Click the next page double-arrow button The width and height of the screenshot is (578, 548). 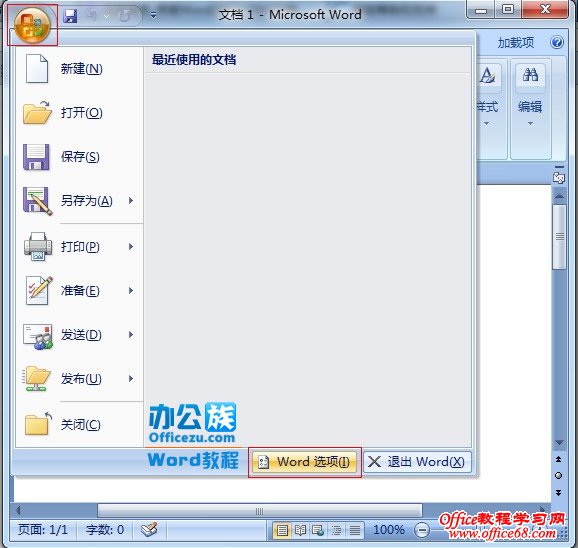click(x=558, y=493)
